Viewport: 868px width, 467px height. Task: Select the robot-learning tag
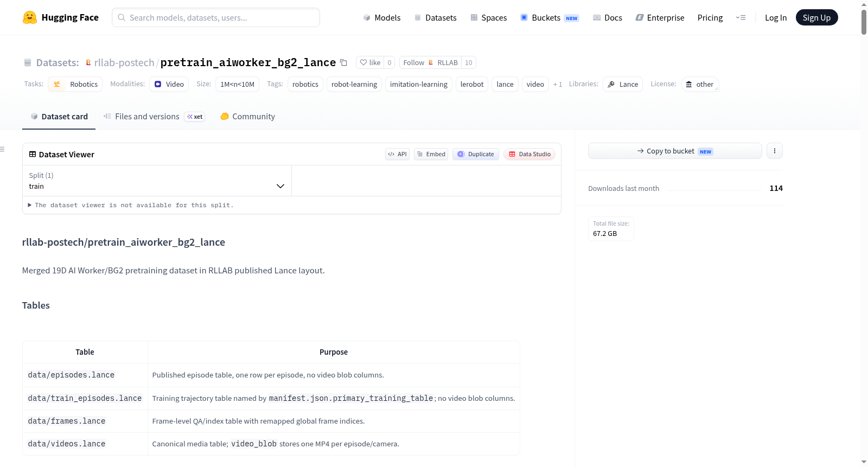point(354,84)
